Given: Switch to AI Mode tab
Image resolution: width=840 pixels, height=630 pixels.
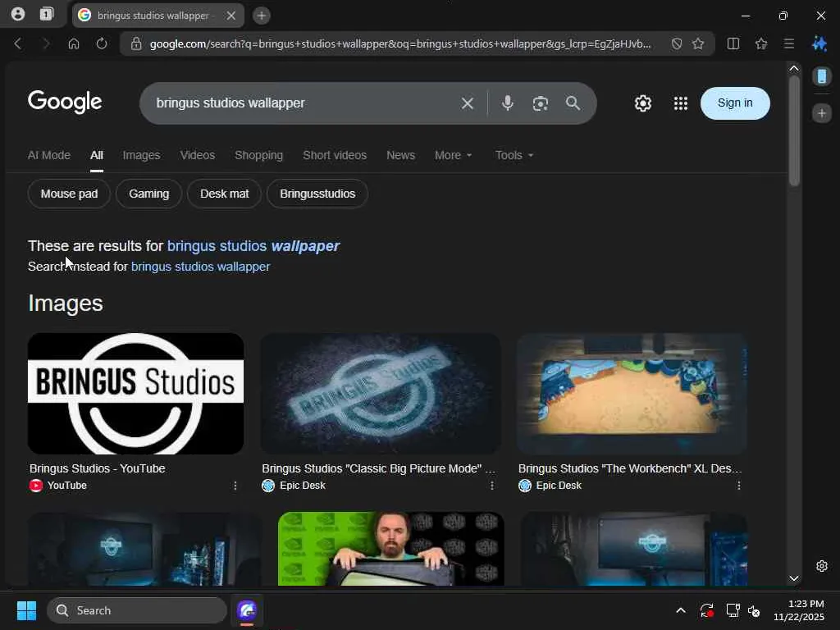Looking at the screenshot, I should (x=48, y=155).
